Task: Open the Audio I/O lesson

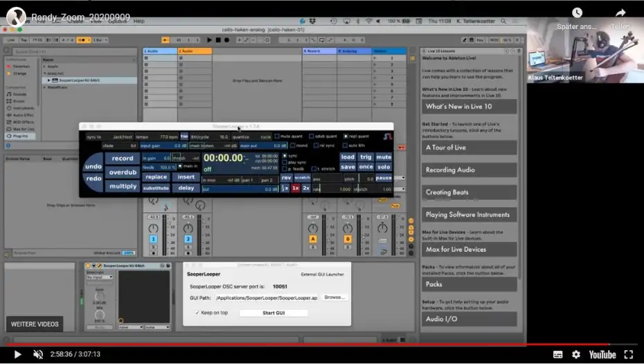Action: [x=469, y=319]
